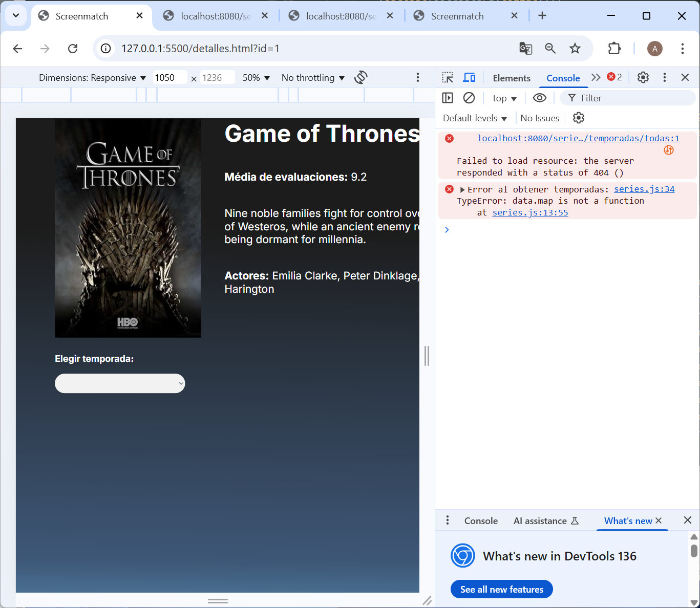The height and width of the screenshot is (608, 700).
Task: Bookmark this page with the star
Action: [x=575, y=49]
